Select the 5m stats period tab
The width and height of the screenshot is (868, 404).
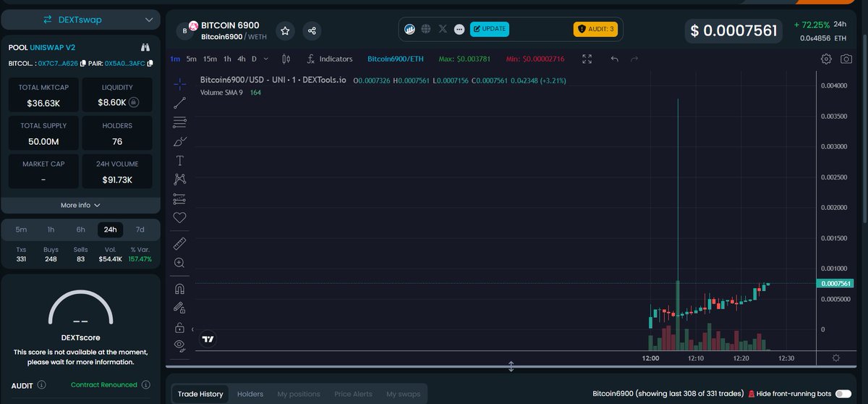pos(21,230)
